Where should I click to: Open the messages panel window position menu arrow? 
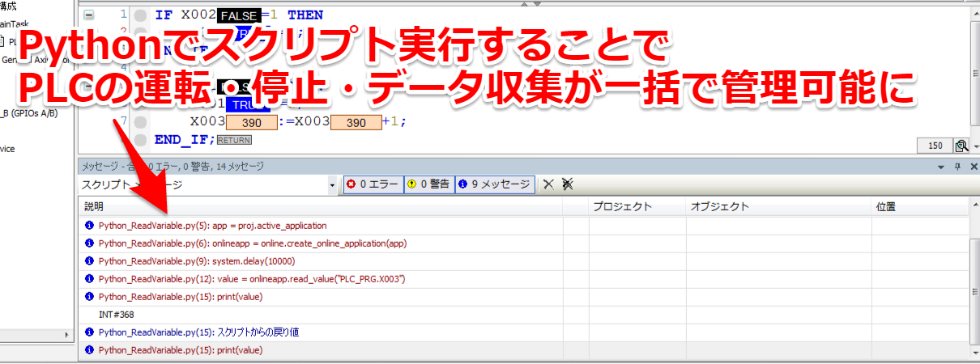(x=941, y=167)
